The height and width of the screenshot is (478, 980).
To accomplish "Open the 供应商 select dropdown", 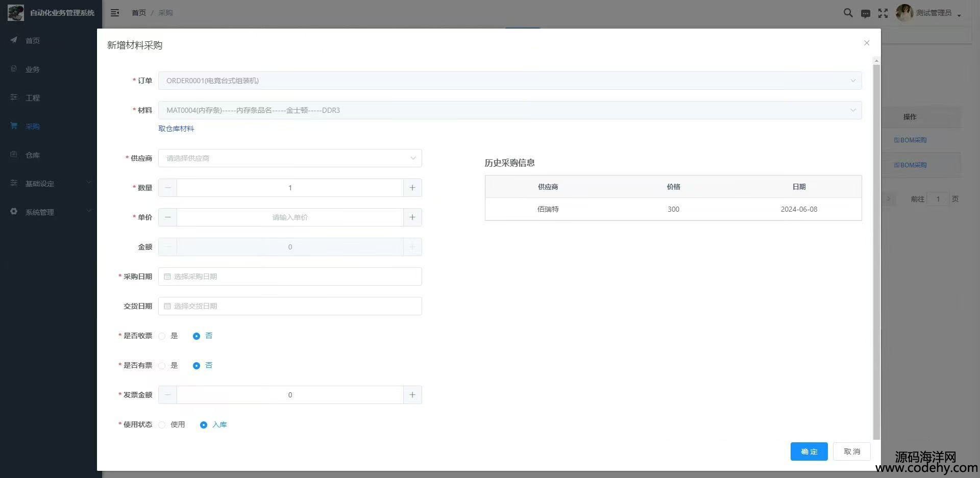I will (x=290, y=158).
